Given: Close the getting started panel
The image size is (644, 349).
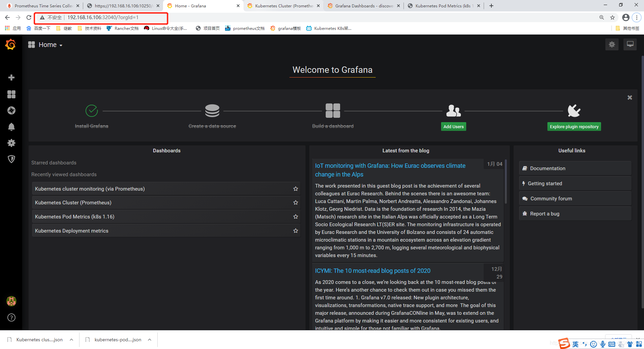Looking at the screenshot, I should [x=630, y=97].
